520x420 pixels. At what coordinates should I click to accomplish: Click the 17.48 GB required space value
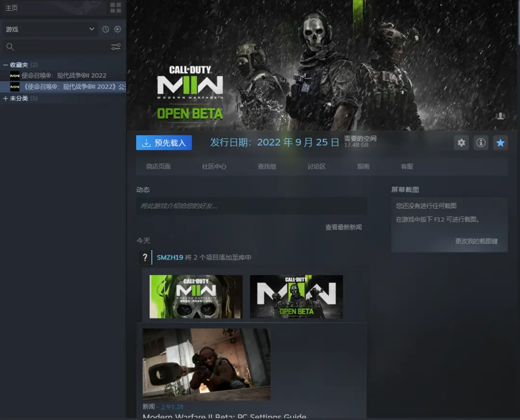356,145
